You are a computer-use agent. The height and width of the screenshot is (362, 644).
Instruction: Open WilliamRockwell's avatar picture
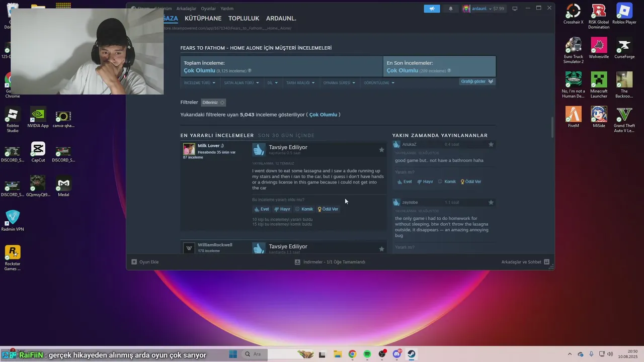(189, 248)
